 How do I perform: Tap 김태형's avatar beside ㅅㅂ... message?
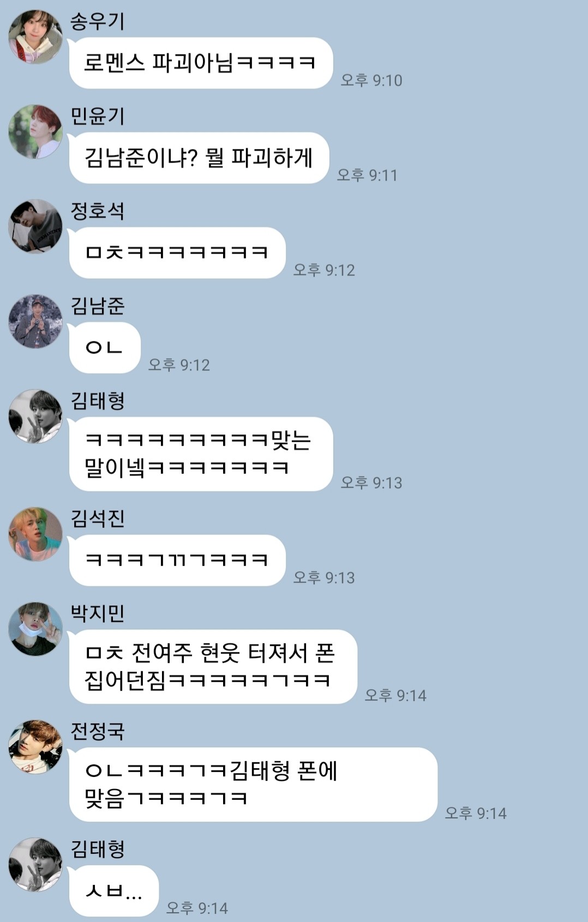point(35,865)
